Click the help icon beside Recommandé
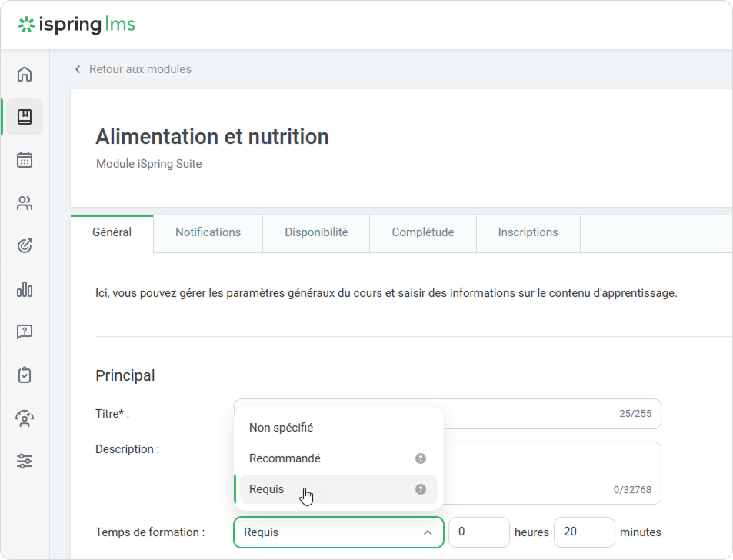The width and height of the screenshot is (733, 560). click(x=421, y=458)
